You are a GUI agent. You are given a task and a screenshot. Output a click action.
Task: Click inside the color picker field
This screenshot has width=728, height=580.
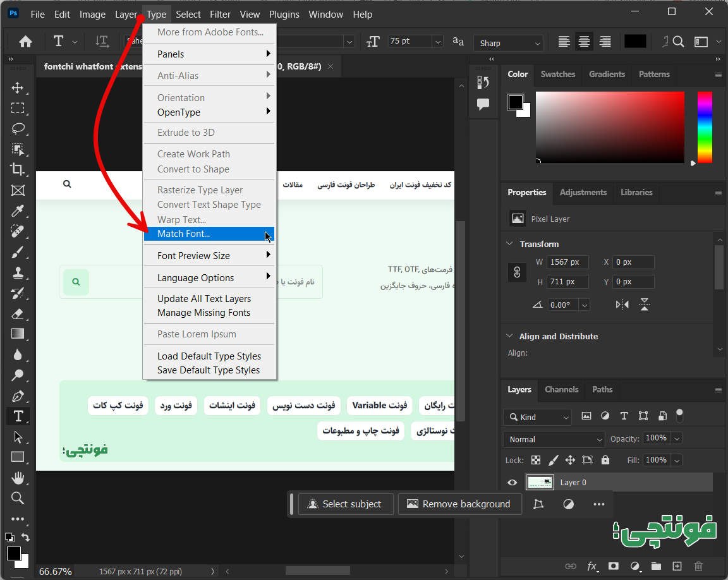pos(610,127)
